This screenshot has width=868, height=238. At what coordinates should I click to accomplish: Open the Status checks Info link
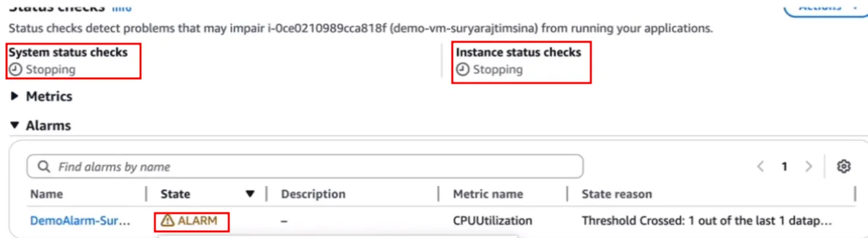pos(122,8)
